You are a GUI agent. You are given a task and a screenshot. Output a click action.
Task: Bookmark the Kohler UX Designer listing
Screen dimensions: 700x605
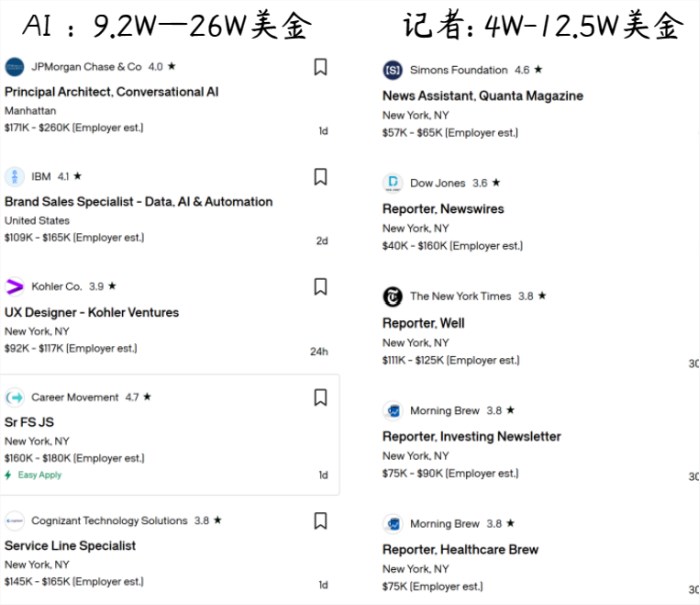(x=320, y=287)
